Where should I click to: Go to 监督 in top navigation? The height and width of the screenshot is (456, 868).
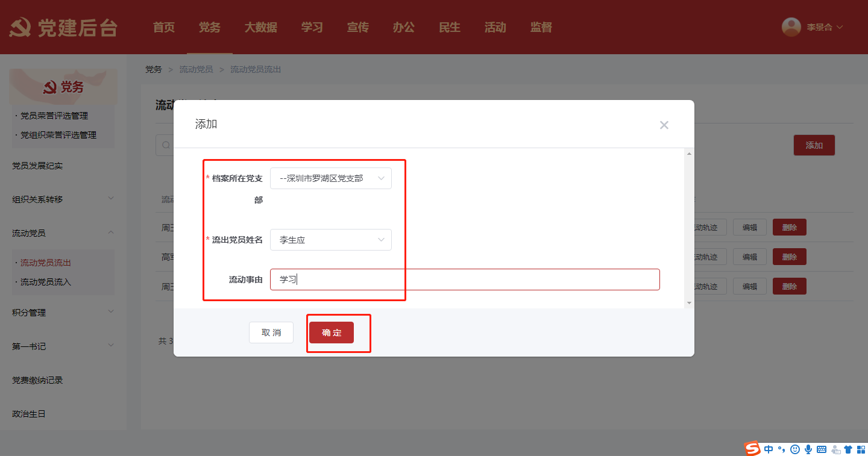541,27
